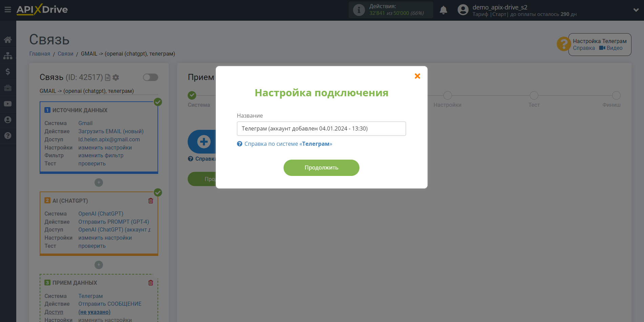Click the ApiX-Drive logo

(x=42, y=9)
